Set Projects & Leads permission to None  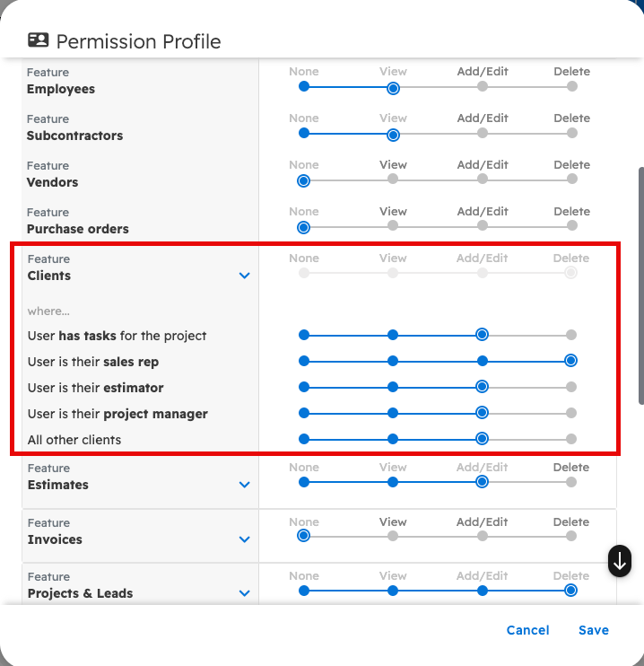point(304,591)
